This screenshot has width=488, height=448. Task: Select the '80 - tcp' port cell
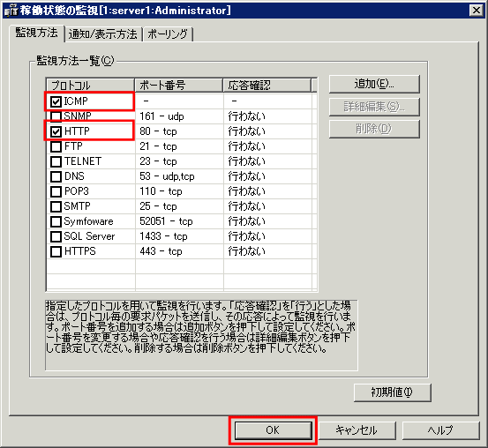point(179,131)
